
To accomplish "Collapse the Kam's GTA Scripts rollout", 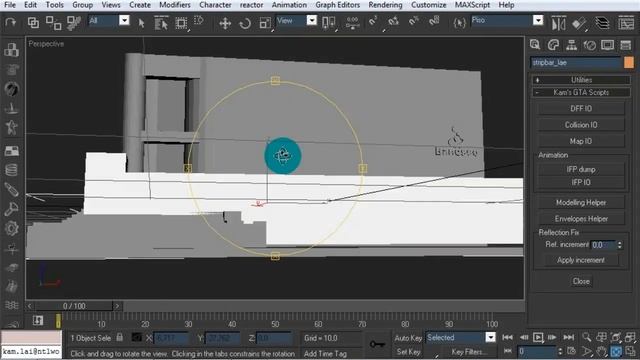I will (x=581, y=92).
